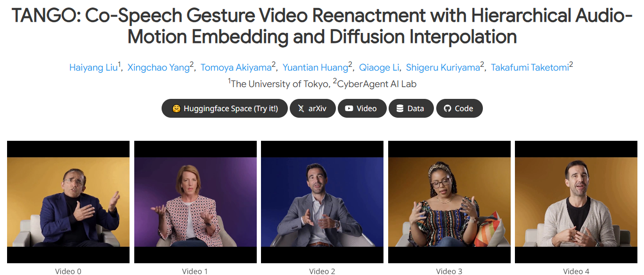The height and width of the screenshot is (275, 644).
Task: Open Huggingface Space (Try it!) button
Action: 225,108
